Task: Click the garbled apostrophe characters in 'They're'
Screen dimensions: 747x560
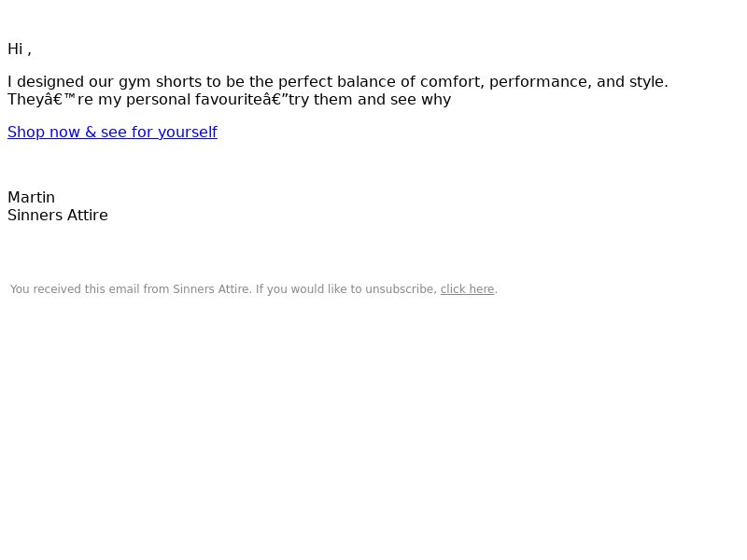Action: [x=61, y=100]
